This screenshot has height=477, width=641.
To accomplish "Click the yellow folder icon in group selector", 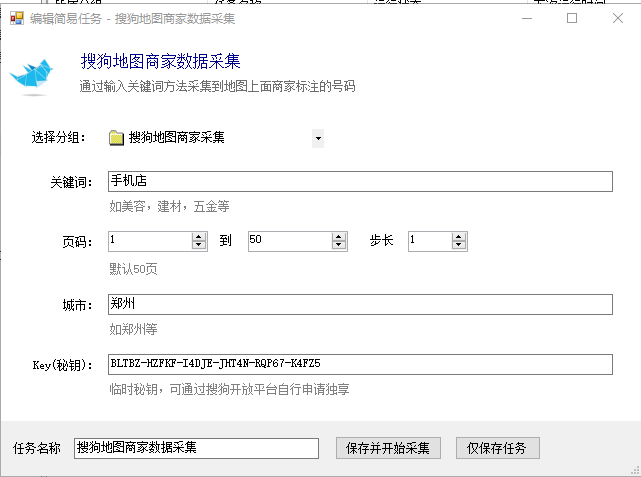I will pos(117,138).
